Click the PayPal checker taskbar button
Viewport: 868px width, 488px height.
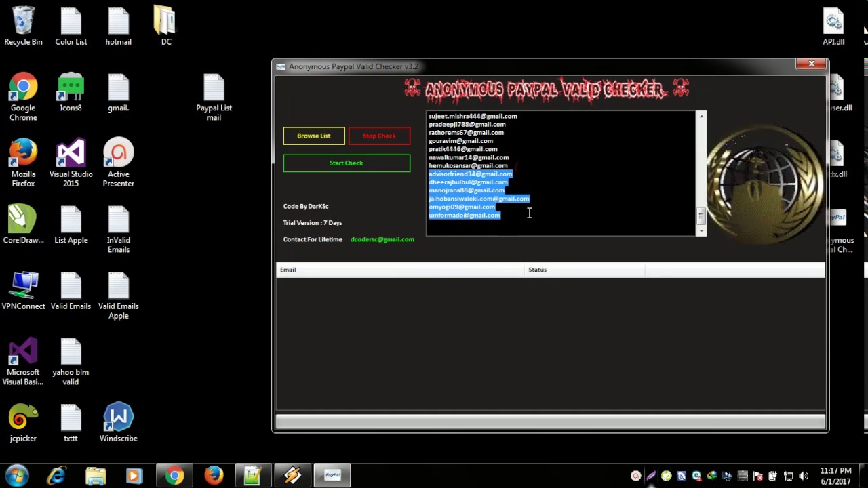332,476
